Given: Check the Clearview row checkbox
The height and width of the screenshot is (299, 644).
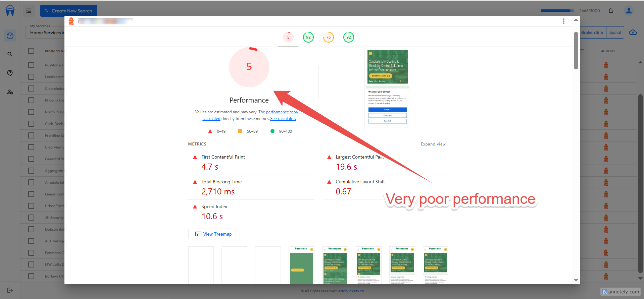Looking at the screenshot, I should tap(31, 147).
